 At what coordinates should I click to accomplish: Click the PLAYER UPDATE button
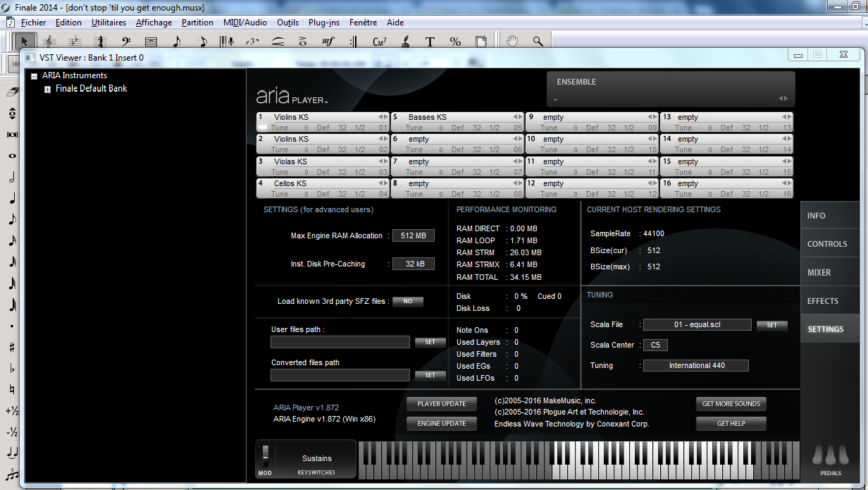pos(441,404)
